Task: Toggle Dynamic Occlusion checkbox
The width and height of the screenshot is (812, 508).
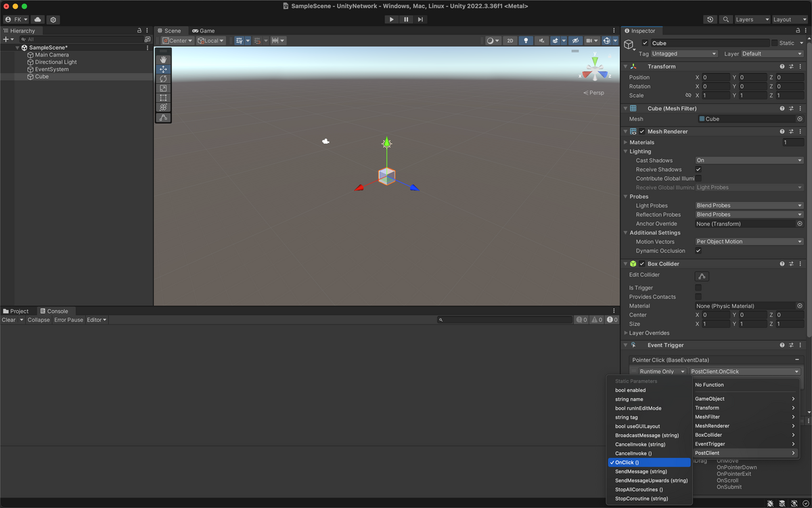Action: click(698, 251)
